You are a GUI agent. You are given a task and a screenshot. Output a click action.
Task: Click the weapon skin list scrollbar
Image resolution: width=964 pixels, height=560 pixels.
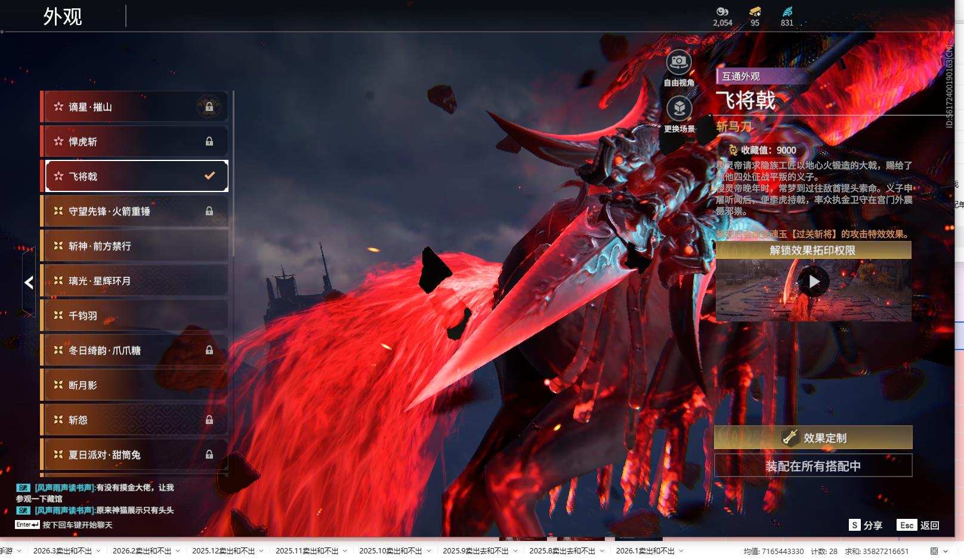coord(233,174)
